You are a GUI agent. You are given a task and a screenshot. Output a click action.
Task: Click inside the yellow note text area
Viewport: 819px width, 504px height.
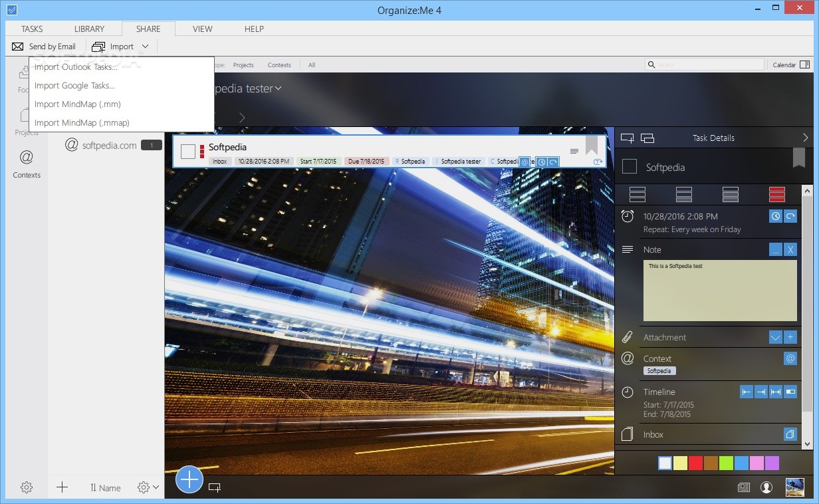tap(720, 291)
